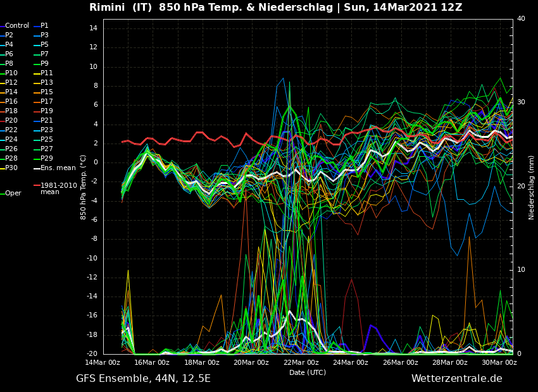Click the 24Mar 00z date tick

pos(350,362)
